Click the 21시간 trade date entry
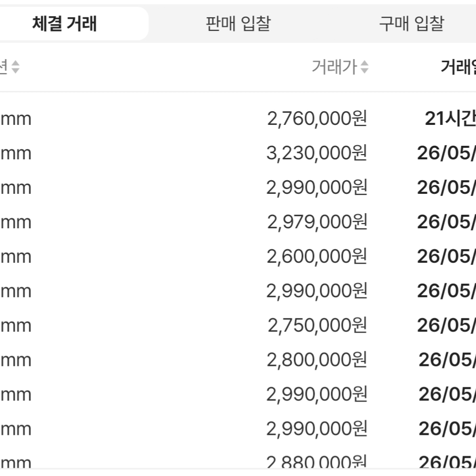 click(450, 119)
